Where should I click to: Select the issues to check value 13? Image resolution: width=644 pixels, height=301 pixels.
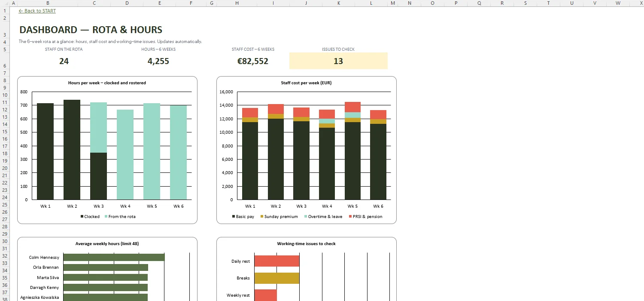click(338, 61)
